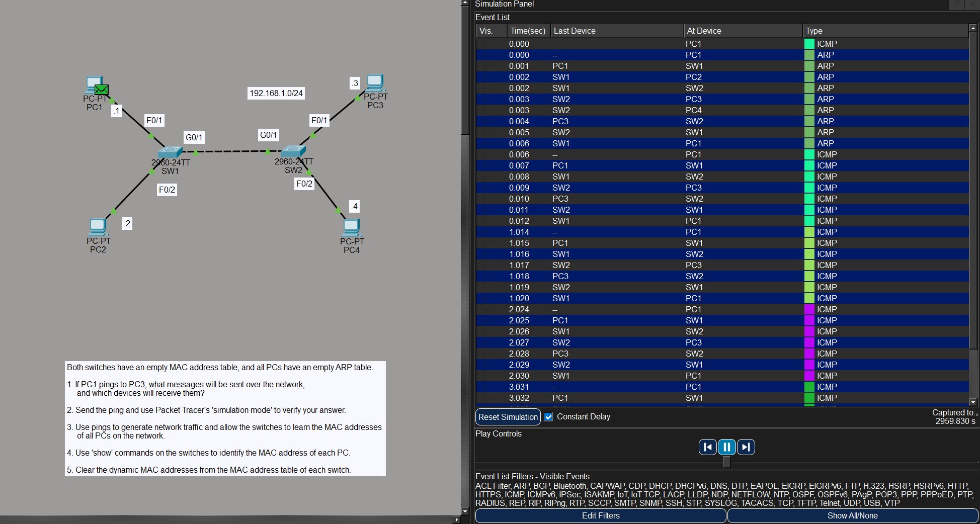
Task: Toggle the Constant Delay checkbox
Action: click(548, 417)
